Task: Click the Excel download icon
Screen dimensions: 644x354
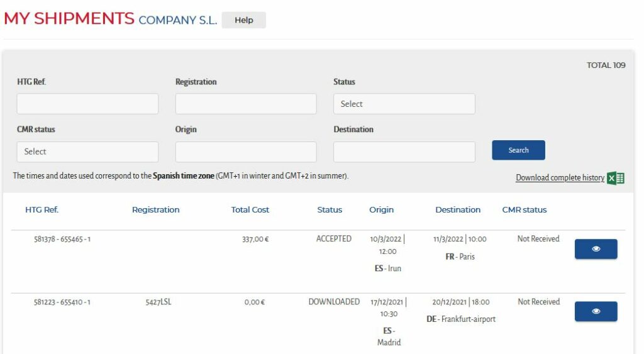Action: (x=616, y=178)
